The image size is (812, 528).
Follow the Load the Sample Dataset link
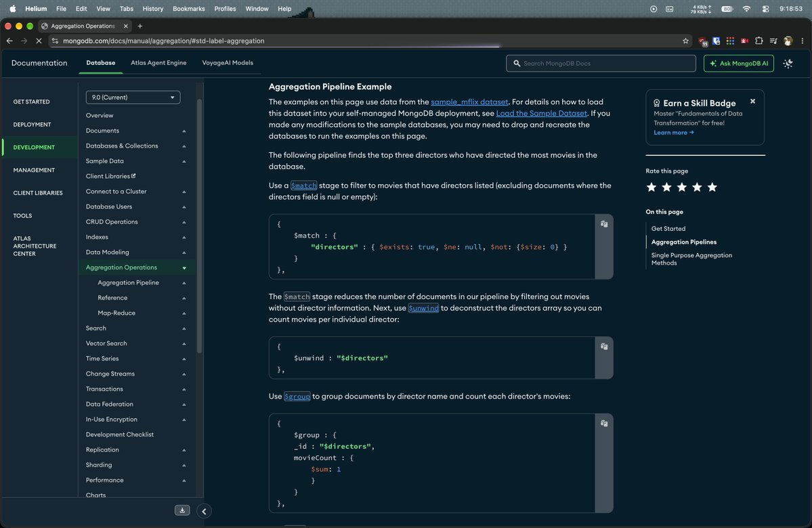[542, 113]
